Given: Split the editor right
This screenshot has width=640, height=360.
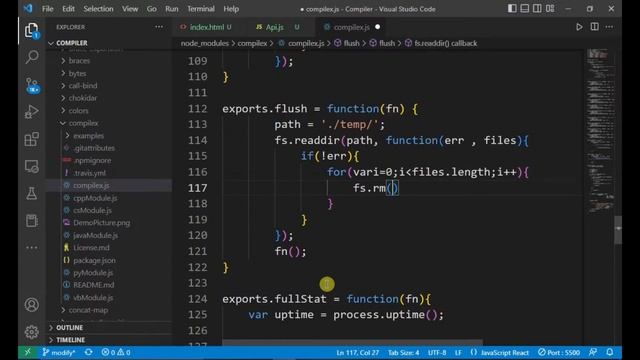Looking at the screenshot, I should click(x=594, y=27).
